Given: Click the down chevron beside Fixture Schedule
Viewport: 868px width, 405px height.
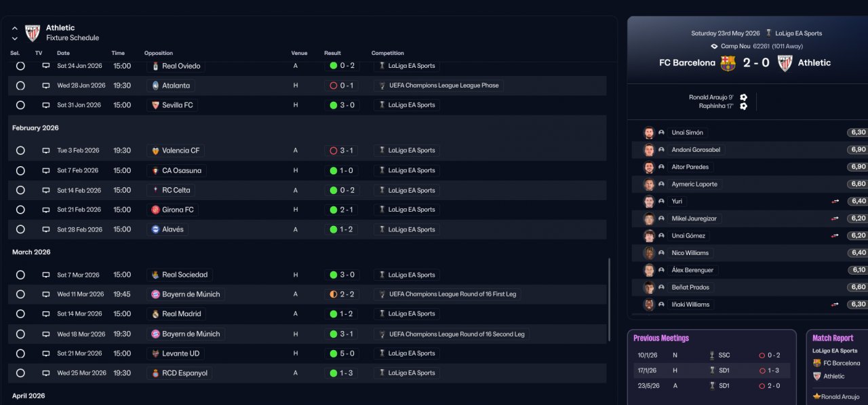Looking at the screenshot, I should (x=15, y=39).
